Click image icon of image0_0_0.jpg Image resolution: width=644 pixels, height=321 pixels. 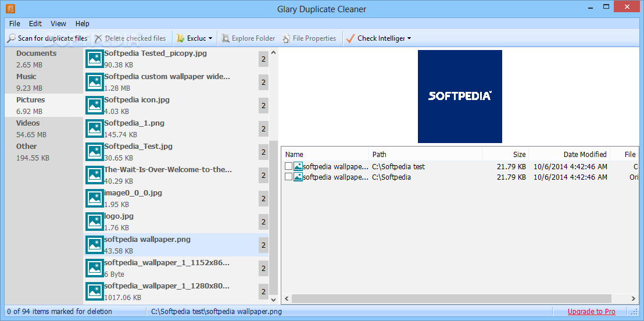coord(95,198)
